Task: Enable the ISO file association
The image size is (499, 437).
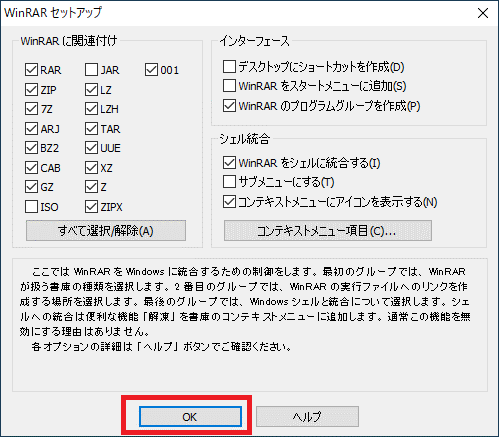Action: [x=31, y=207]
